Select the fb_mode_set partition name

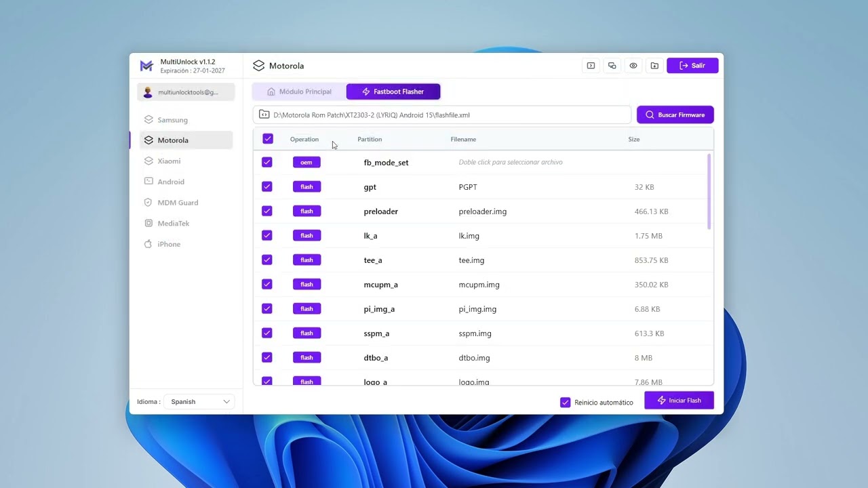coord(386,163)
